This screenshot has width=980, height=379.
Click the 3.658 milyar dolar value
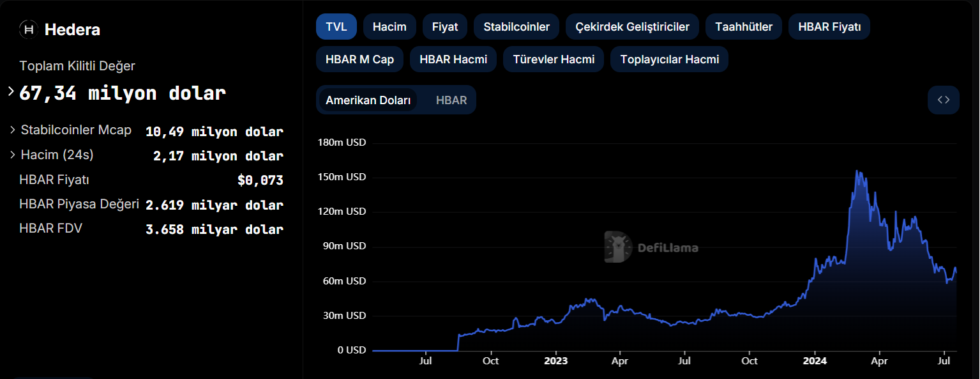coord(215,229)
